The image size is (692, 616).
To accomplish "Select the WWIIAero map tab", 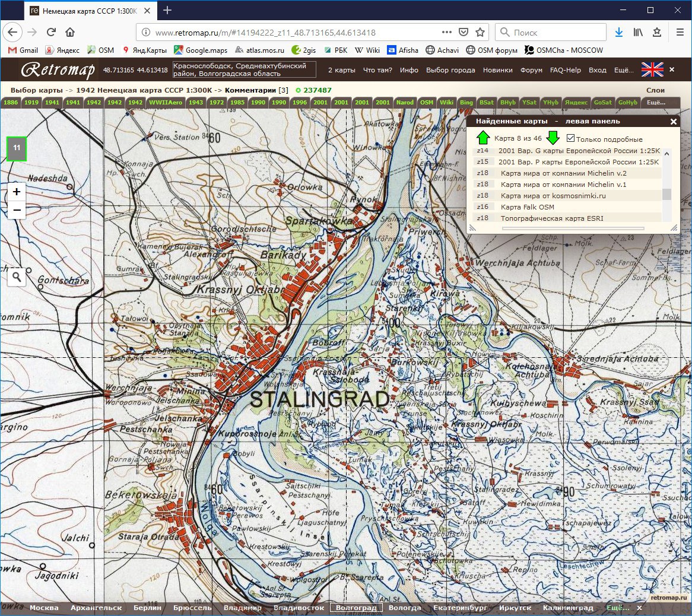I will coord(166,103).
